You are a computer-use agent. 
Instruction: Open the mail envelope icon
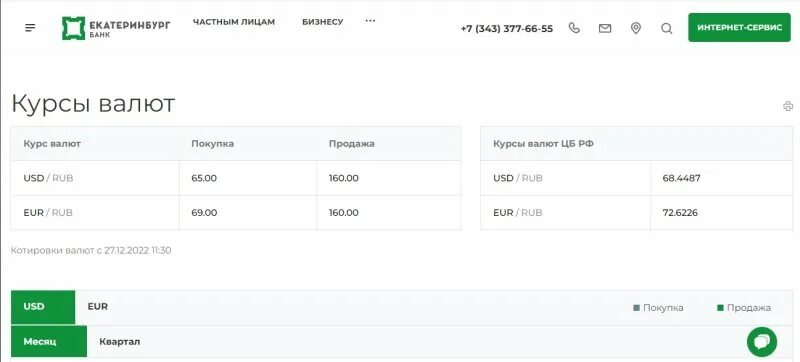tap(605, 29)
